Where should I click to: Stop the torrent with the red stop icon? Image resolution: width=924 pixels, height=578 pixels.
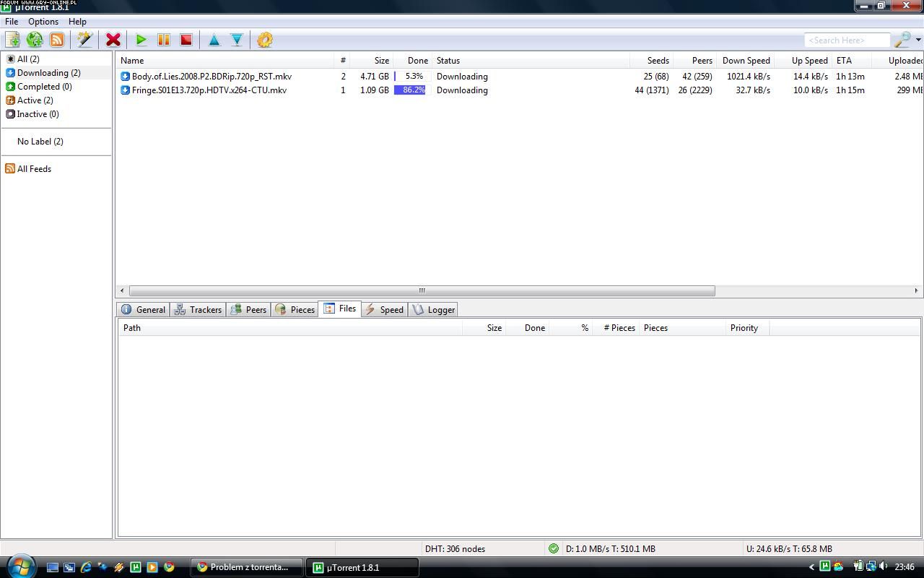(186, 40)
